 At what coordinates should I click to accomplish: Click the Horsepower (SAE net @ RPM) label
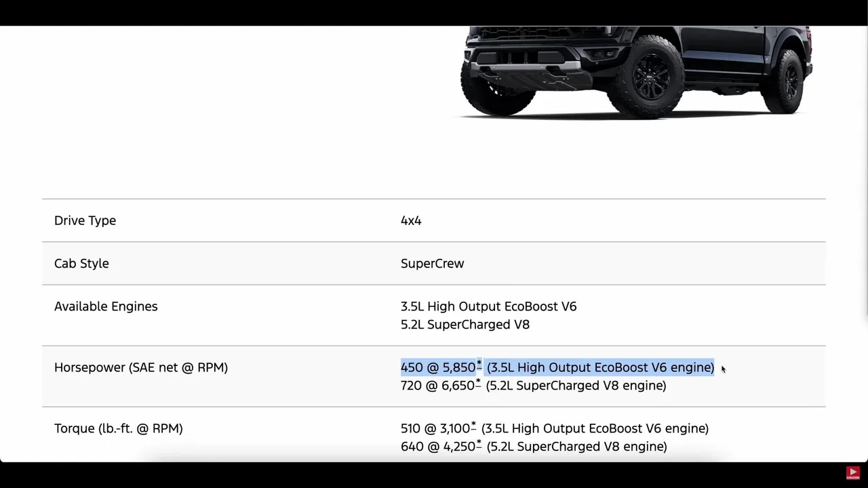coord(141,367)
